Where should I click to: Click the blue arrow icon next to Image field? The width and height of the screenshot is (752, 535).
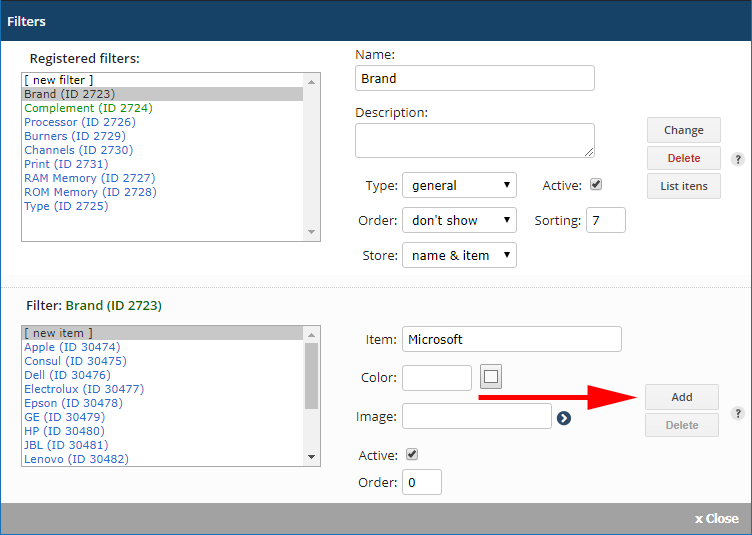click(x=564, y=418)
